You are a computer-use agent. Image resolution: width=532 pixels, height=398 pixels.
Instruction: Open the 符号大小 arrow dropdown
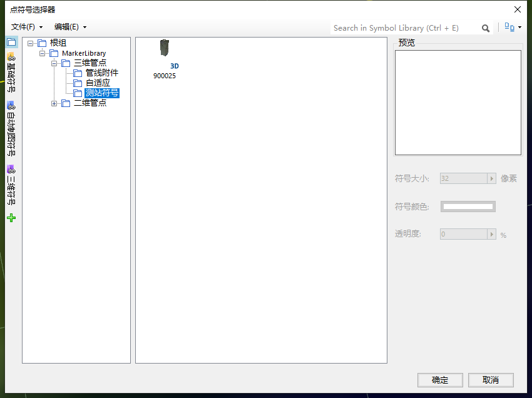click(x=491, y=178)
